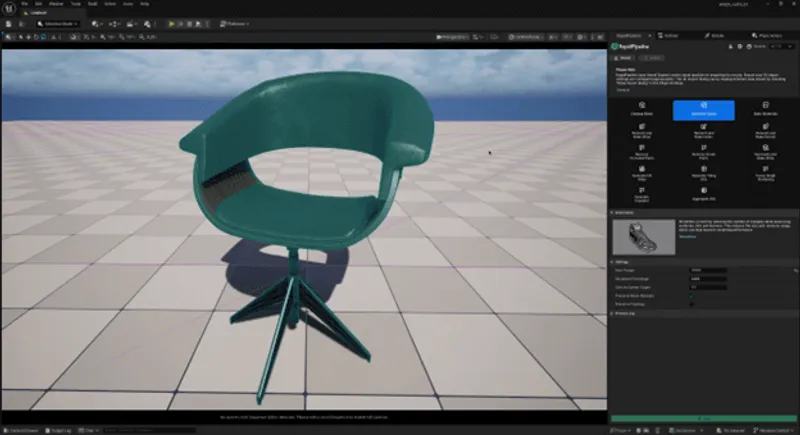Click the shoe preview thumbnail
The width and height of the screenshot is (800, 435).
pyautogui.click(x=643, y=236)
